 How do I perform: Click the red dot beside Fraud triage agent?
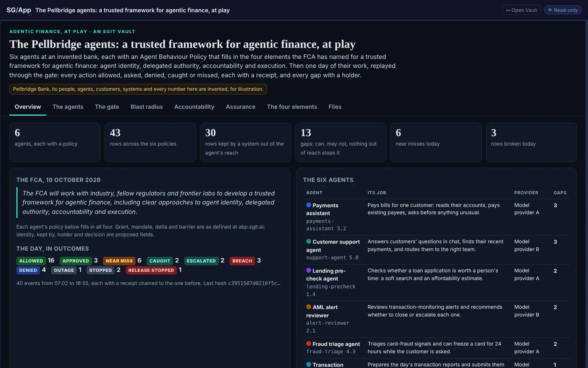click(x=309, y=344)
